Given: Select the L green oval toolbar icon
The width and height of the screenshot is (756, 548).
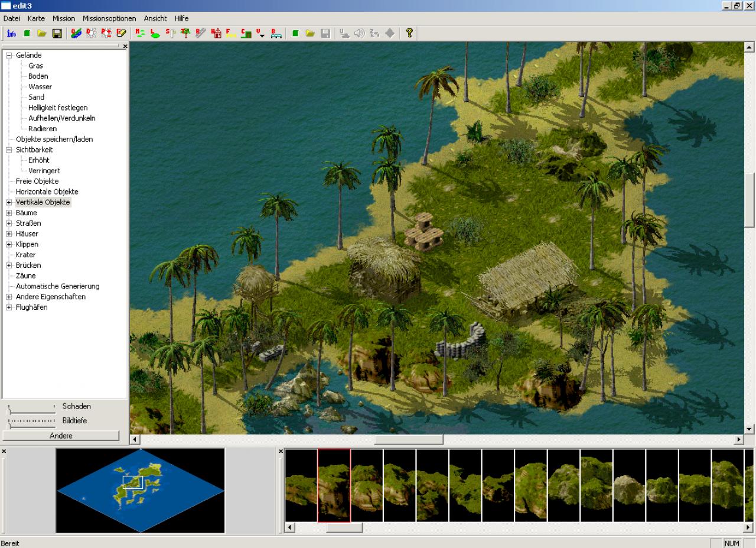Looking at the screenshot, I should tap(155, 33).
